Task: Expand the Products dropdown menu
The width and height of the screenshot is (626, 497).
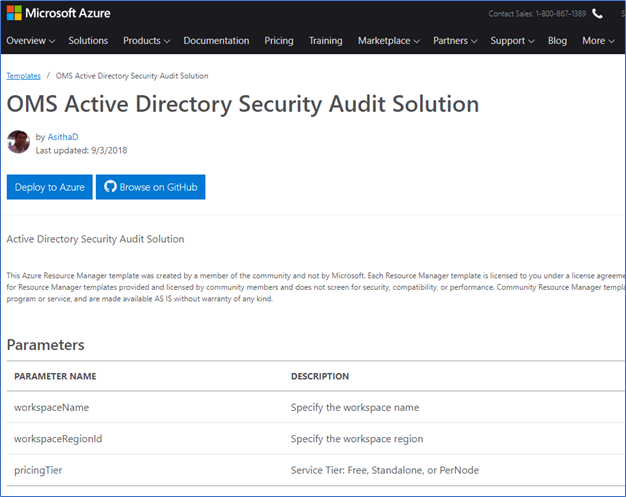Action: click(147, 41)
